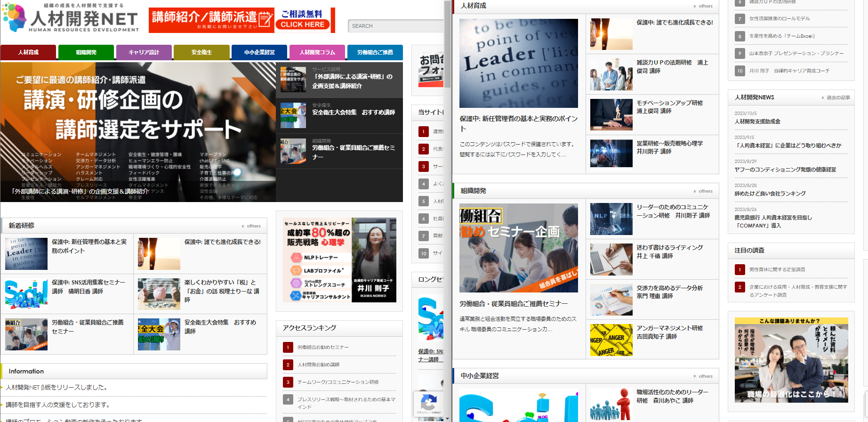Viewport: 868px width, 422px height.
Task: Click the 井川則子 販売戦略心理学 banner
Action: pos(339,260)
